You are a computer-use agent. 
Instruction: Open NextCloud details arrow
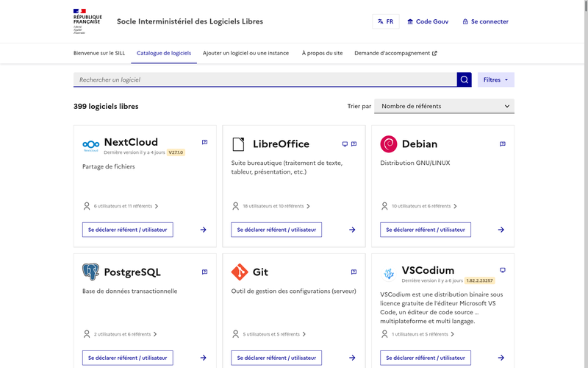point(204,230)
